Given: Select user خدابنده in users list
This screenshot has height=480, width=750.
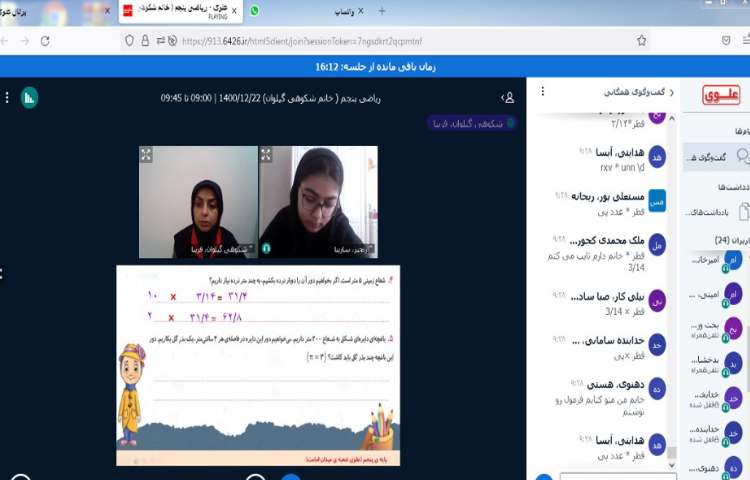Looking at the screenshot, I should (716, 433).
